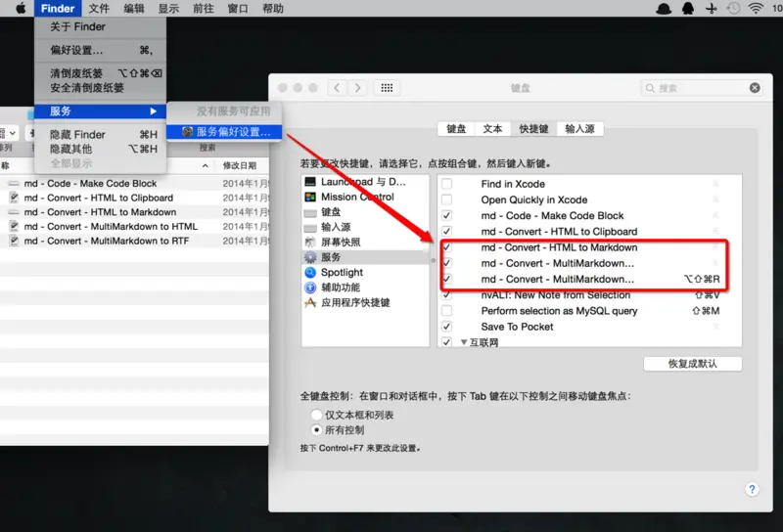The height and width of the screenshot is (532, 783).
Task: Go back in Keyboard preferences window
Action: pos(337,88)
